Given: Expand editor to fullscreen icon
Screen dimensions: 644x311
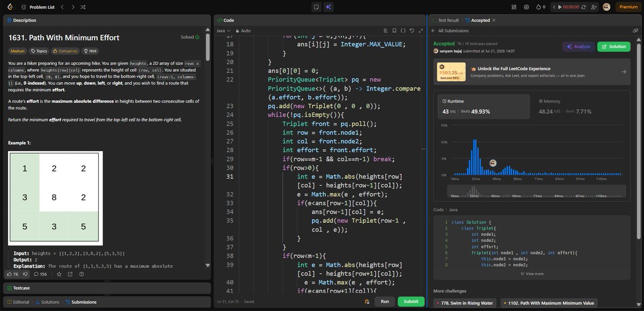Looking at the screenshot, I should point(420,31).
